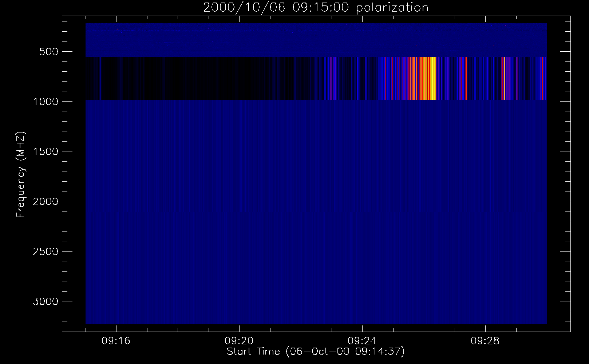
Task: Click the 2500 frequency tick label
Action: [x=45, y=252]
